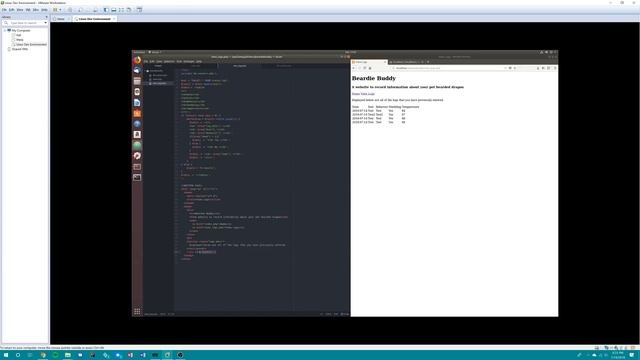Click the Shedding column header
This screenshot has width=640, height=360.
(395, 107)
